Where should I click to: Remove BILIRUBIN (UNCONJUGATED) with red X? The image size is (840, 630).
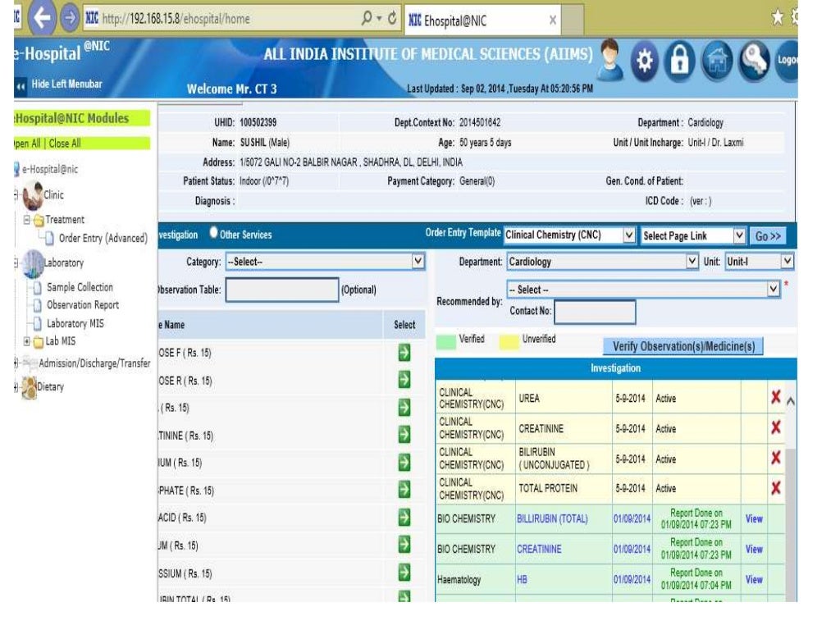click(775, 458)
